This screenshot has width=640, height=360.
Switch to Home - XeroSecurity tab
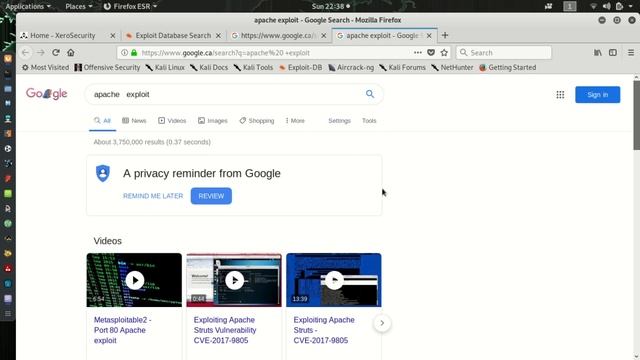62,36
